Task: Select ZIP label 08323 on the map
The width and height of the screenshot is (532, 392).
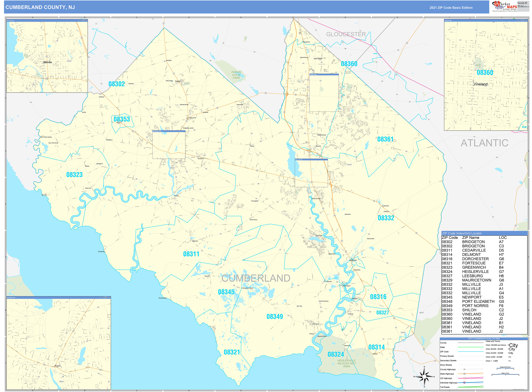Action: [x=74, y=175]
